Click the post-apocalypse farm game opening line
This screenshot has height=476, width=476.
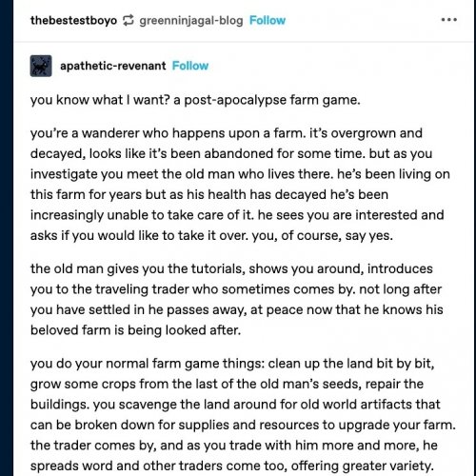(x=195, y=100)
